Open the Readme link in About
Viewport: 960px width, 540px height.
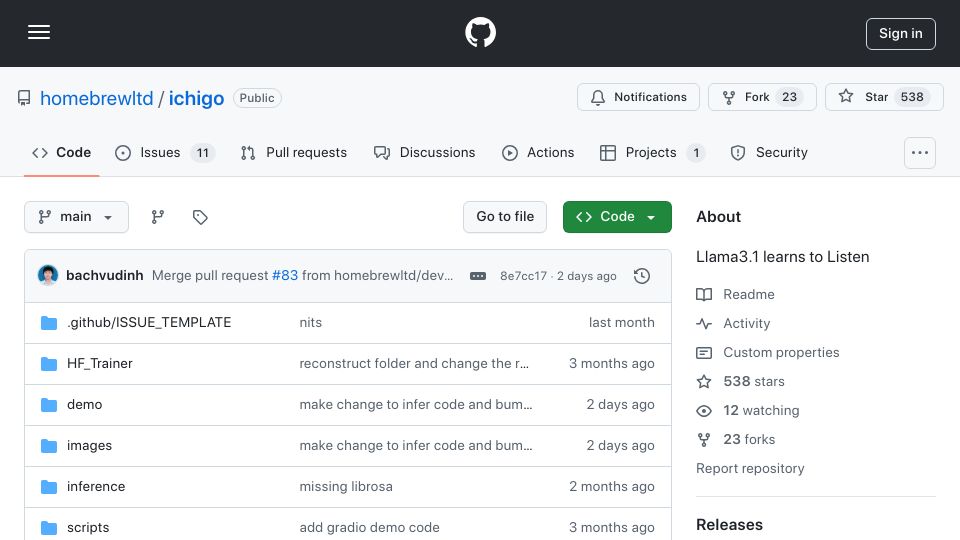tap(735, 294)
